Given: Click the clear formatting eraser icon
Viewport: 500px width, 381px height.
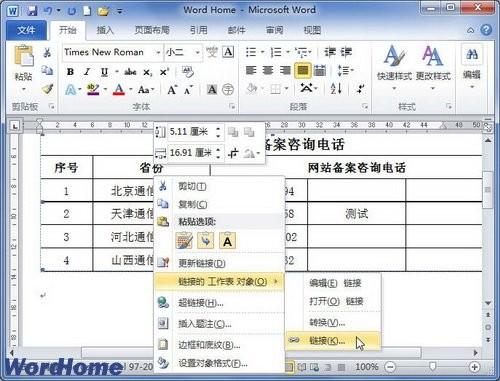Looking at the screenshot, I should coord(188,71).
